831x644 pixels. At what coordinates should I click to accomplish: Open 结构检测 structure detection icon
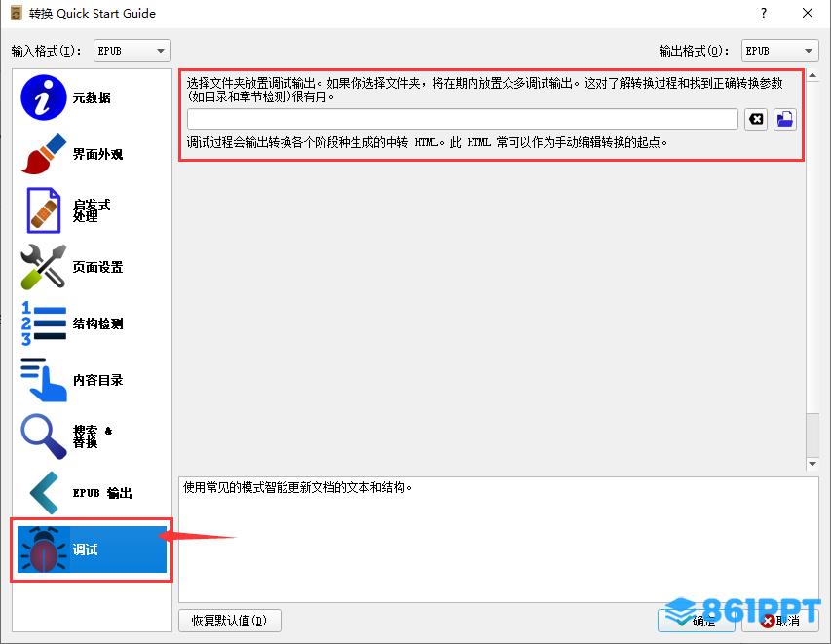(x=44, y=323)
